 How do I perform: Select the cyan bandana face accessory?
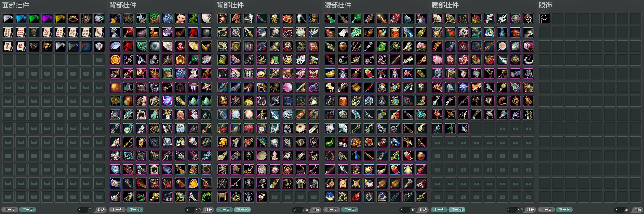point(21,19)
